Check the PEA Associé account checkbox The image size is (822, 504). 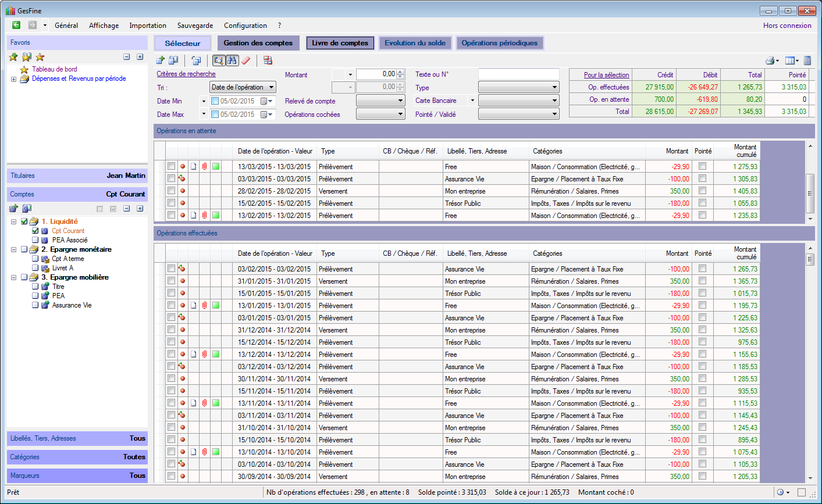35,240
